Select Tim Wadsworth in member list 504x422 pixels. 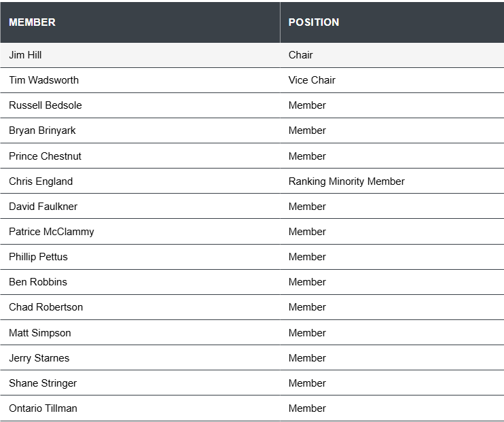point(43,80)
